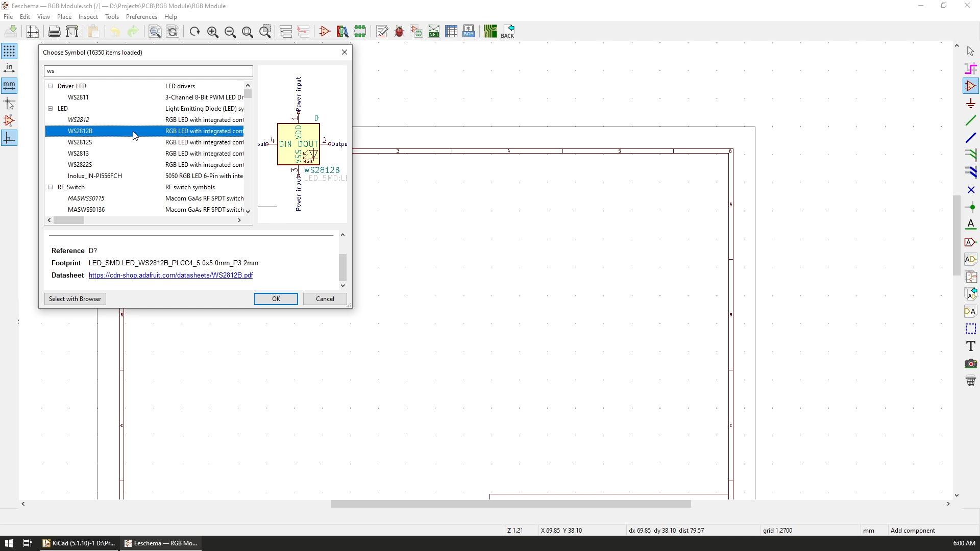Open the Bill of Materials generator
This screenshot has height=551, width=980.
pyautogui.click(x=469, y=32)
